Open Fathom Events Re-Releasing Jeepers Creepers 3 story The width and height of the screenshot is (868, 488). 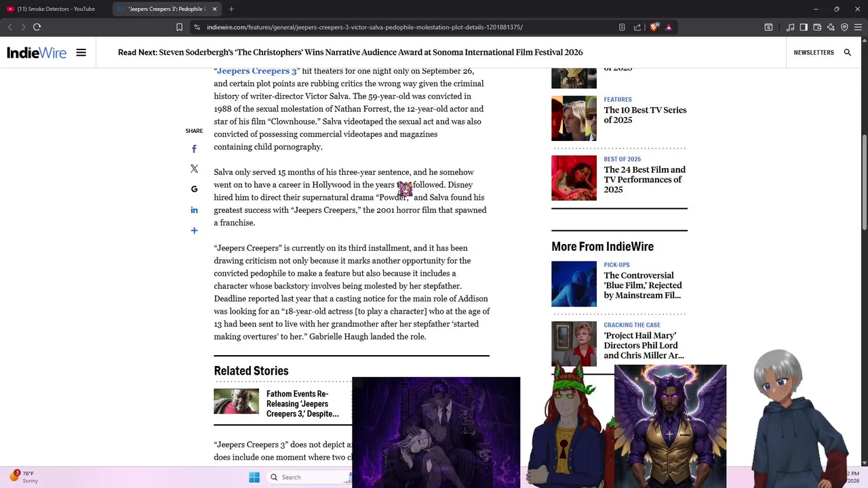[302, 403]
